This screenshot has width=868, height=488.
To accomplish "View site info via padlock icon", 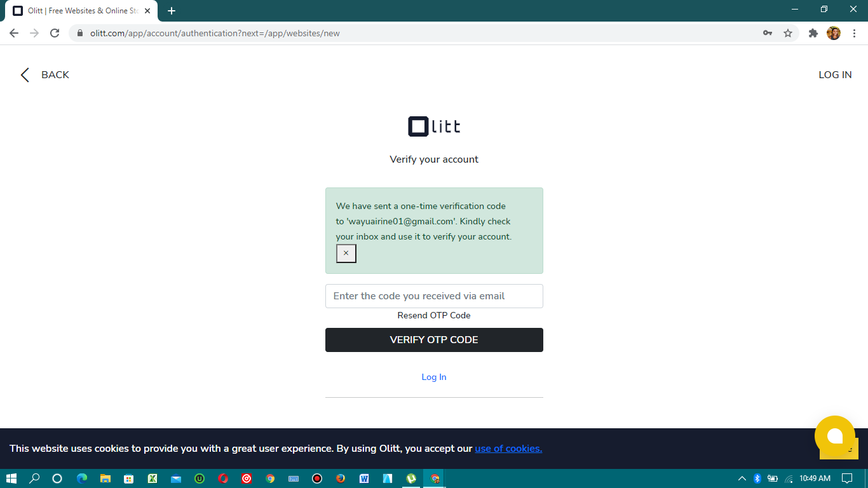I will [x=80, y=33].
